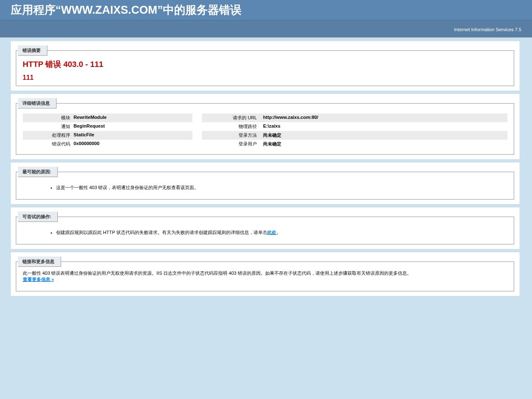
Task: Click the red '111' subheading under the error title
Action: (x=28, y=78)
